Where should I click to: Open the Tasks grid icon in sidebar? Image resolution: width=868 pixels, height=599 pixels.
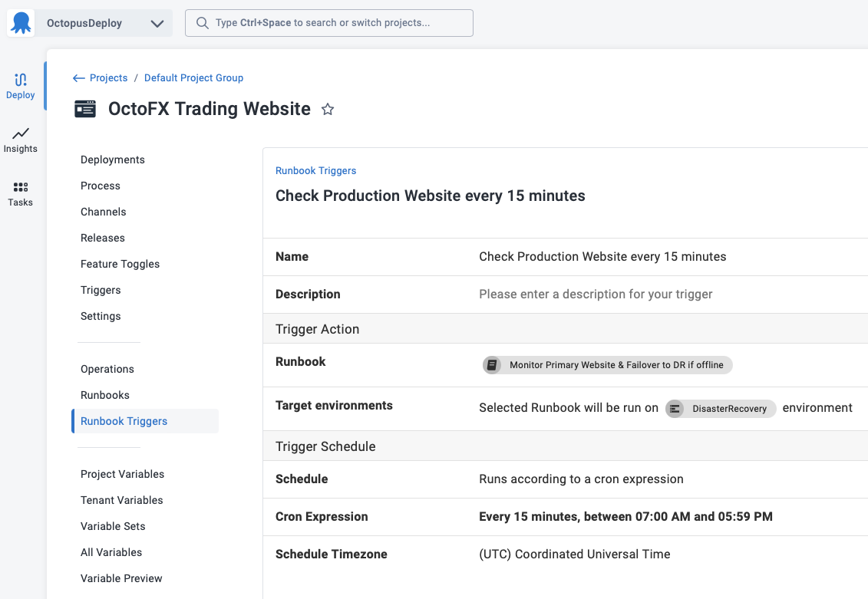[x=21, y=187]
